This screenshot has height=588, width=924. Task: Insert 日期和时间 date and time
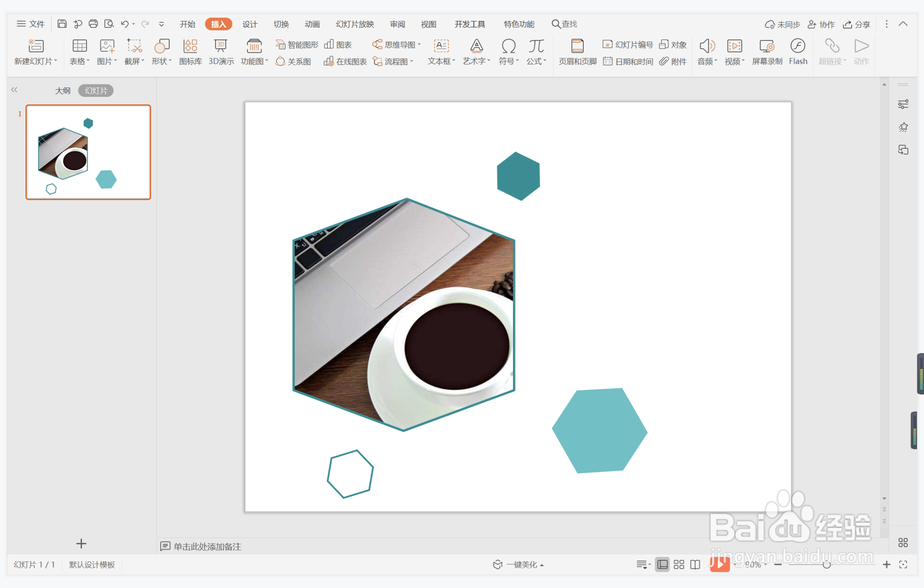tap(627, 61)
